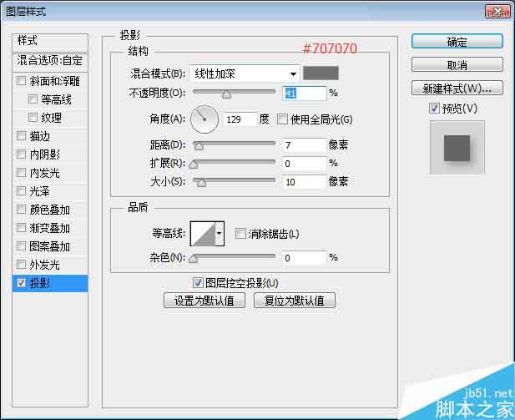Click 设置为默认值 button

[x=204, y=301]
